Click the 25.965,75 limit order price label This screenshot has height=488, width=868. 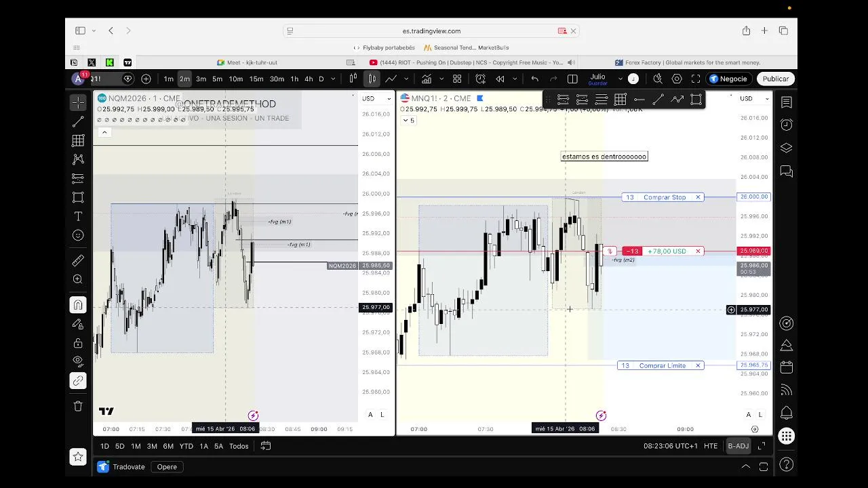(x=753, y=365)
